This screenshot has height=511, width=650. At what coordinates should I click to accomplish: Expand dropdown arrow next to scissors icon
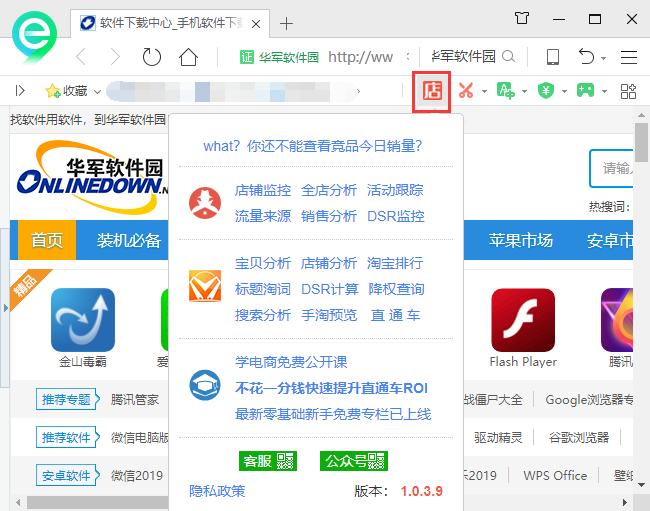pyautogui.click(x=484, y=91)
